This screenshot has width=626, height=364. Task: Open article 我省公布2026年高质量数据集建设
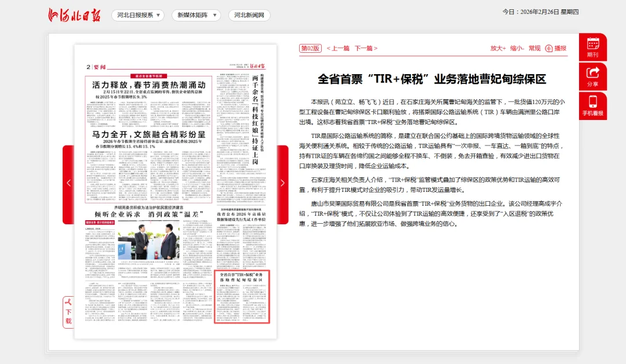pos(241,217)
